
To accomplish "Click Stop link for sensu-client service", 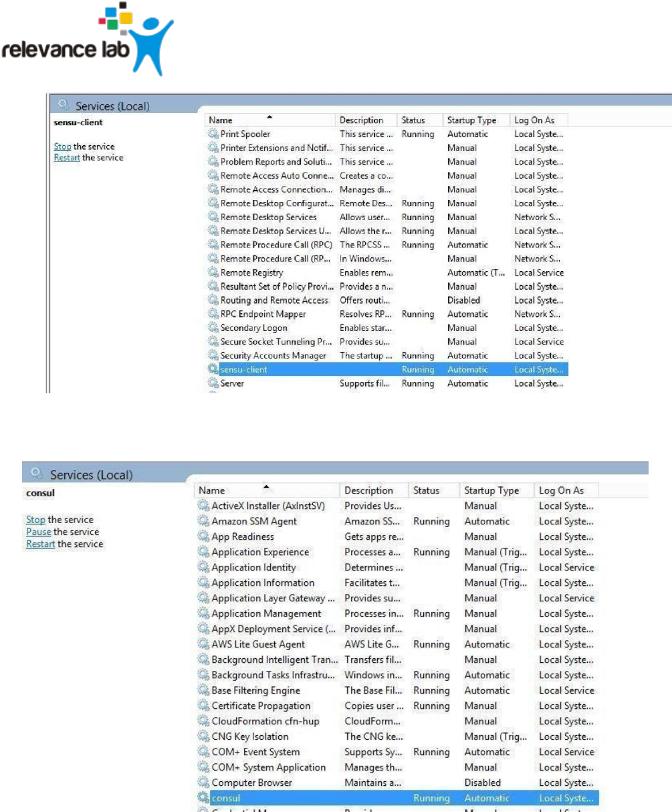I will 62,146.
